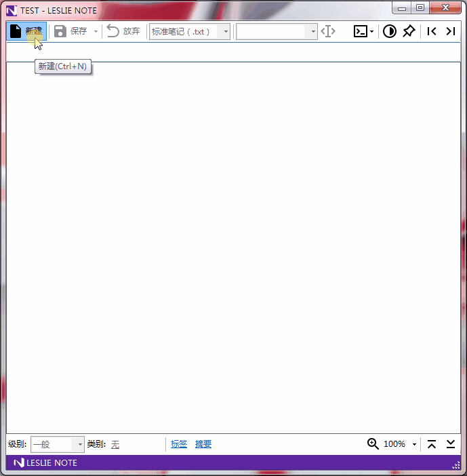Open the empty combo box in toolbar
The image size is (467, 476).
pos(277,31)
